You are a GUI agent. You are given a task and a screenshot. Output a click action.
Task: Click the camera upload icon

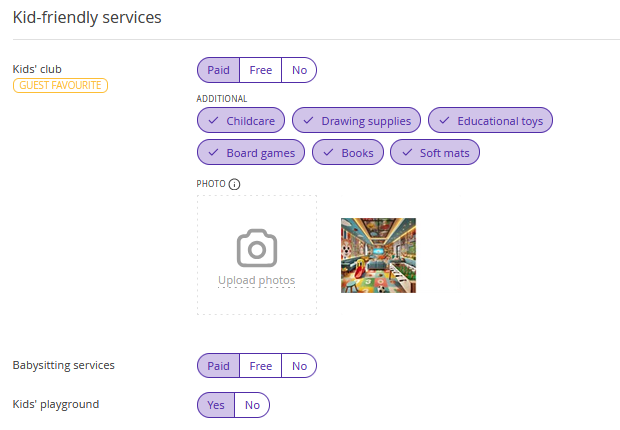pyautogui.click(x=257, y=248)
